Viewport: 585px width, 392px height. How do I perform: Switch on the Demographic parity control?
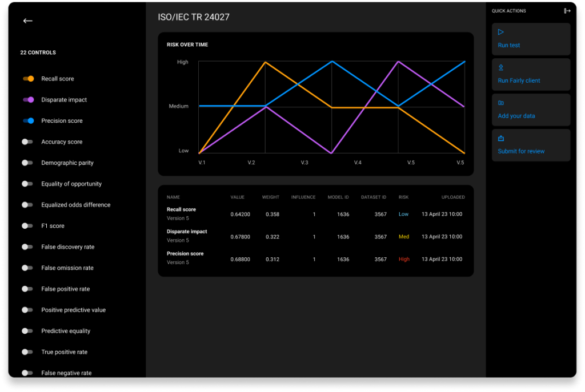click(x=27, y=163)
